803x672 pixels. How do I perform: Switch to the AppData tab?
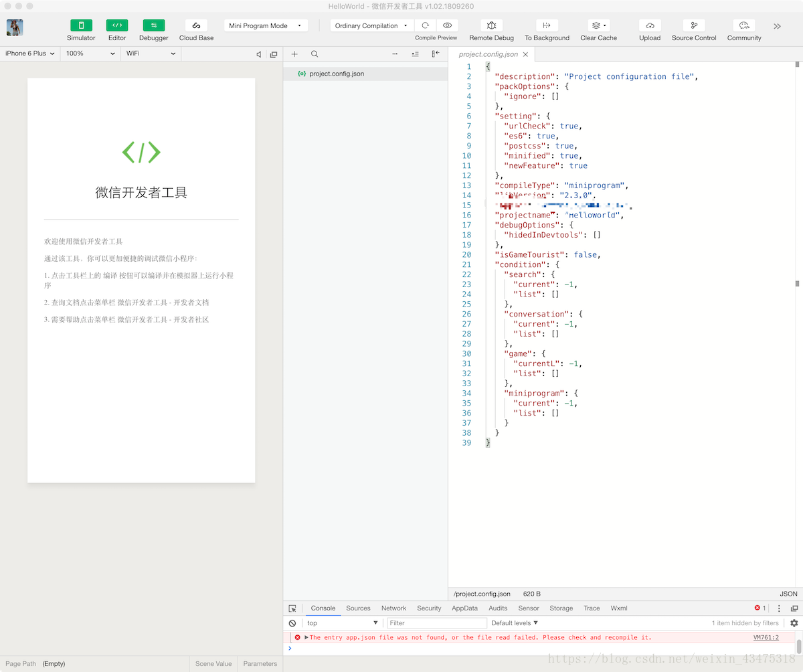(464, 608)
